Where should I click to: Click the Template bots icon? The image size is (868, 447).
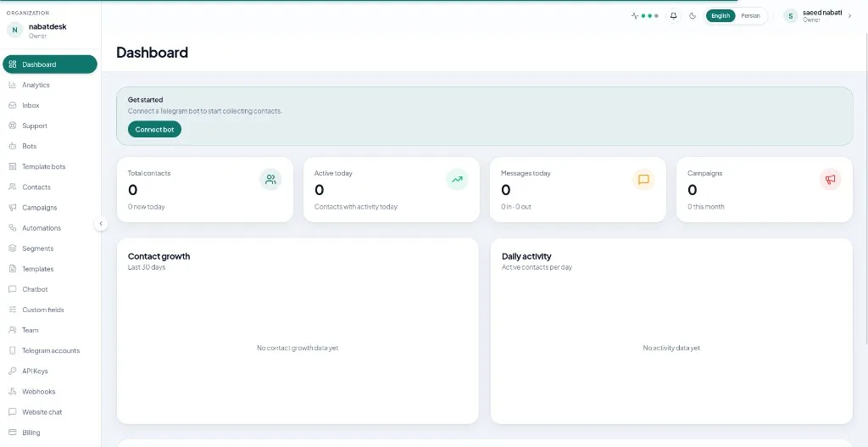(x=13, y=167)
